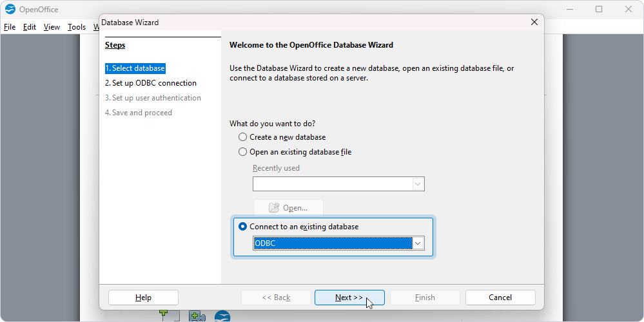Cancel the Database Wizard

(x=500, y=298)
